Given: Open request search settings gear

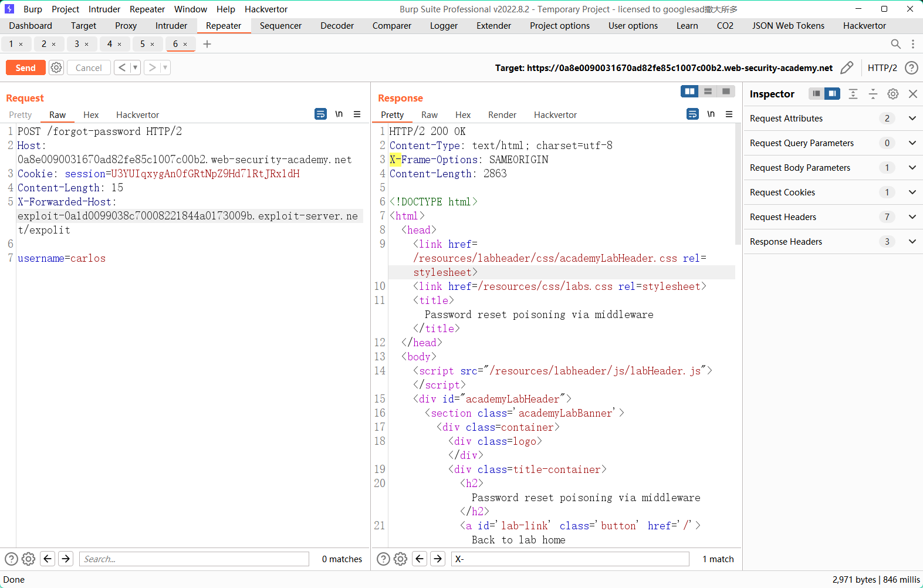Looking at the screenshot, I should 28,559.
